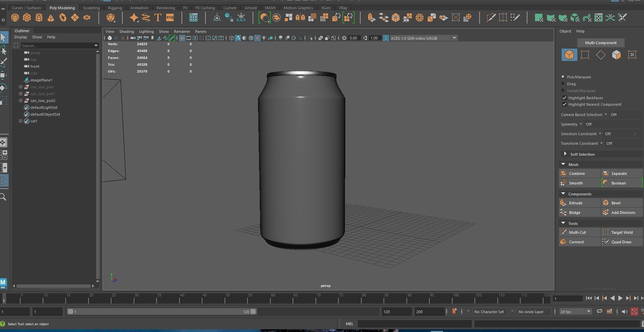Click Target Weld button
The image size is (644, 332).
tap(622, 232)
